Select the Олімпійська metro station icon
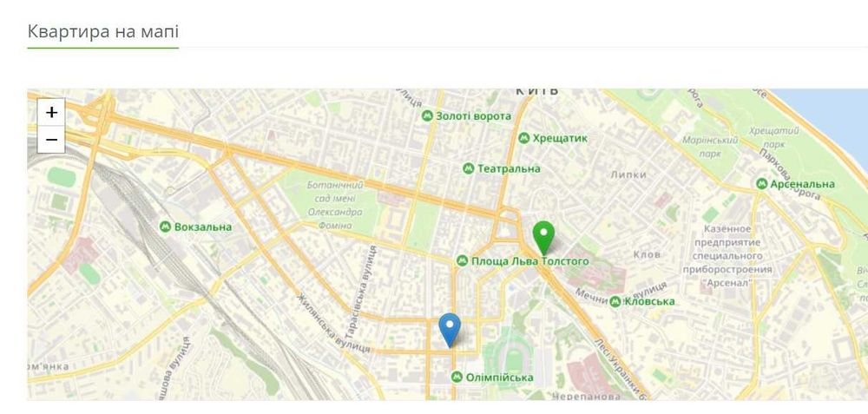 (457, 378)
